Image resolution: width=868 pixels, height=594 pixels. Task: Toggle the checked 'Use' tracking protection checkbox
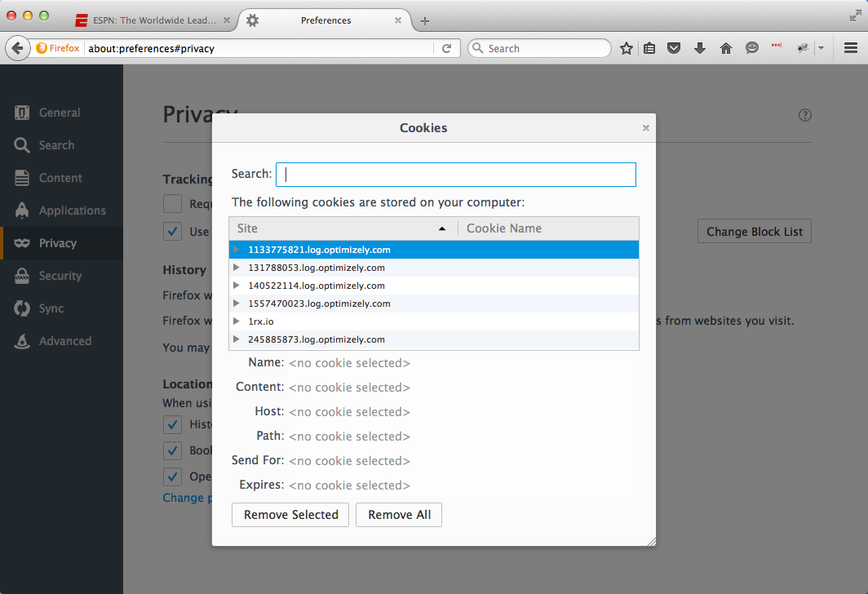[x=172, y=232]
